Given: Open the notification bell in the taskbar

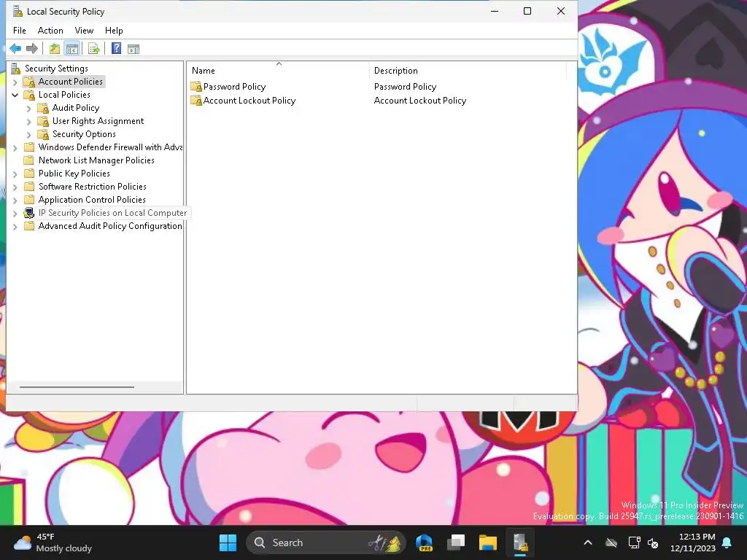Looking at the screenshot, I should pos(727,542).
